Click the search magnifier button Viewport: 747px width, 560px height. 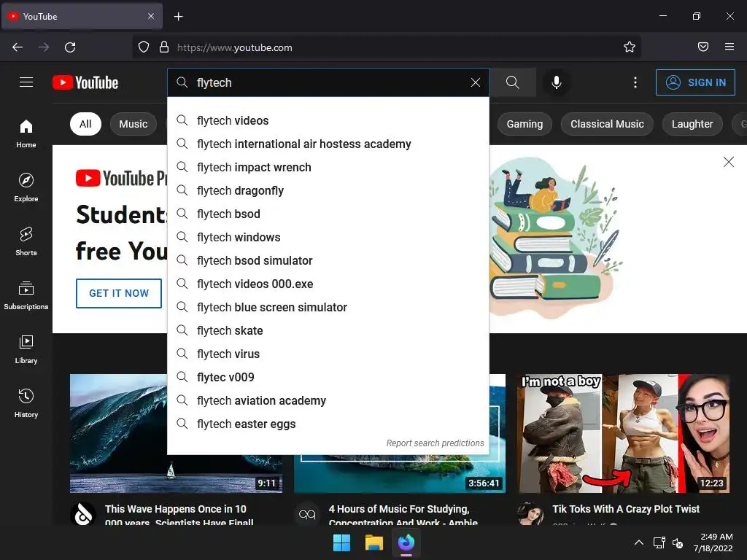(x=513, y=82)
